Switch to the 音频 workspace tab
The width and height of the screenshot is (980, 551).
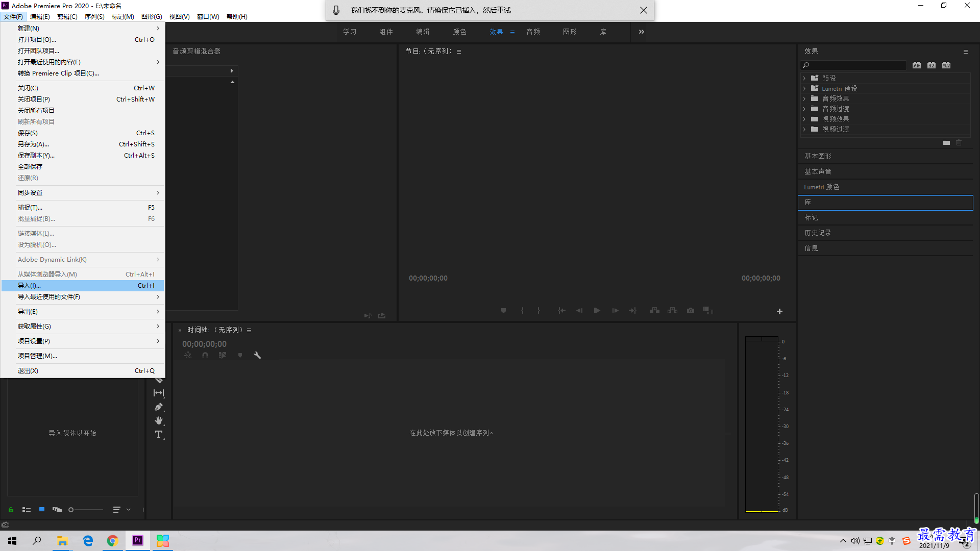pyautogui.click(x=533, y=32)
